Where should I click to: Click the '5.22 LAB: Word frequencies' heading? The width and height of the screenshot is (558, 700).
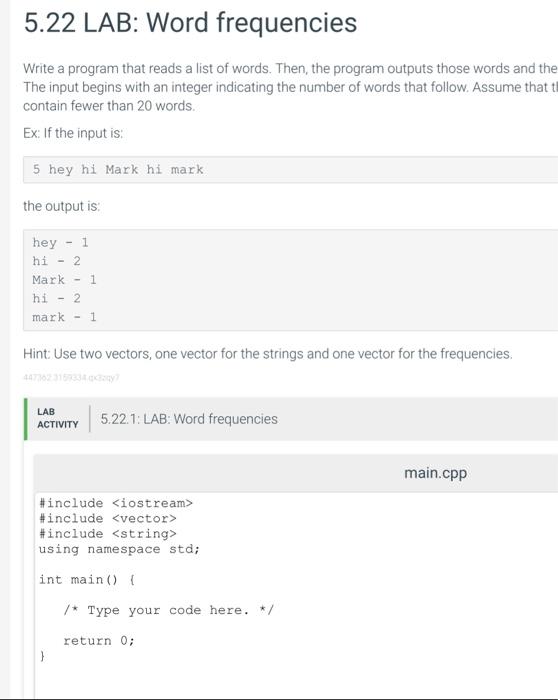190,22
